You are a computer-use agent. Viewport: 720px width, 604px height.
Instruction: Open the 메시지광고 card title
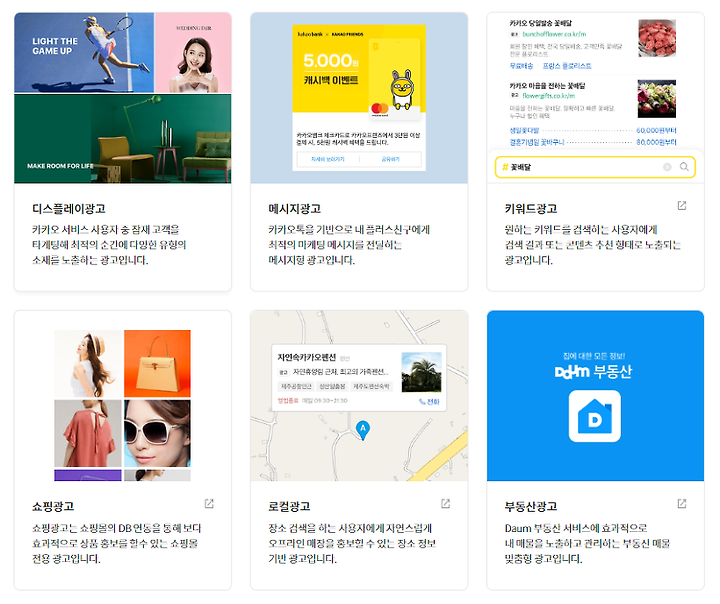click(294, 209)
